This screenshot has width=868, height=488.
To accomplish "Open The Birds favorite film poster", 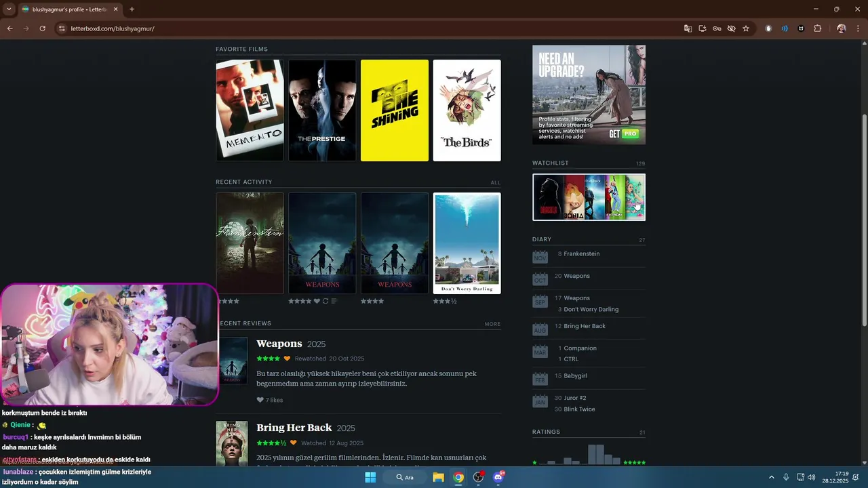I will pyautogui.click(x=467, y=110).
